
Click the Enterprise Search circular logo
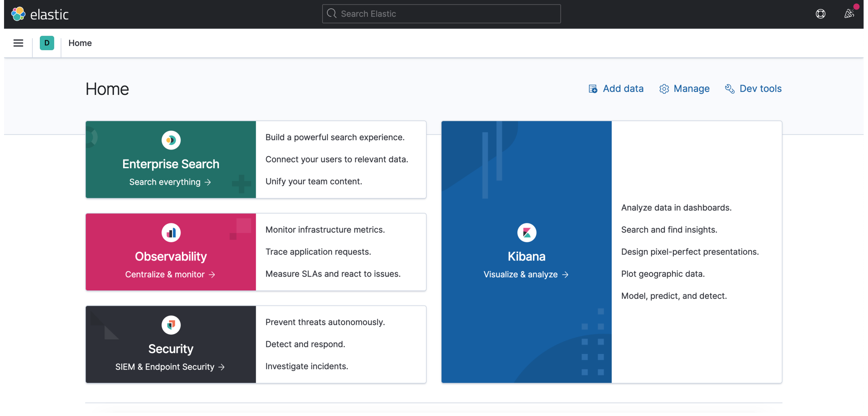click(171, 140)
